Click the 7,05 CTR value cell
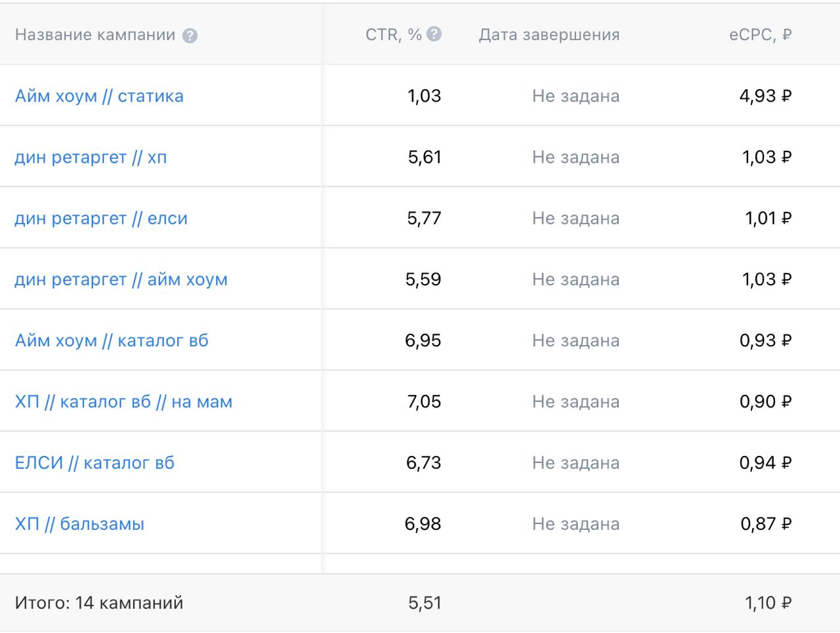840x633 pixels. (x=424, y=401)
